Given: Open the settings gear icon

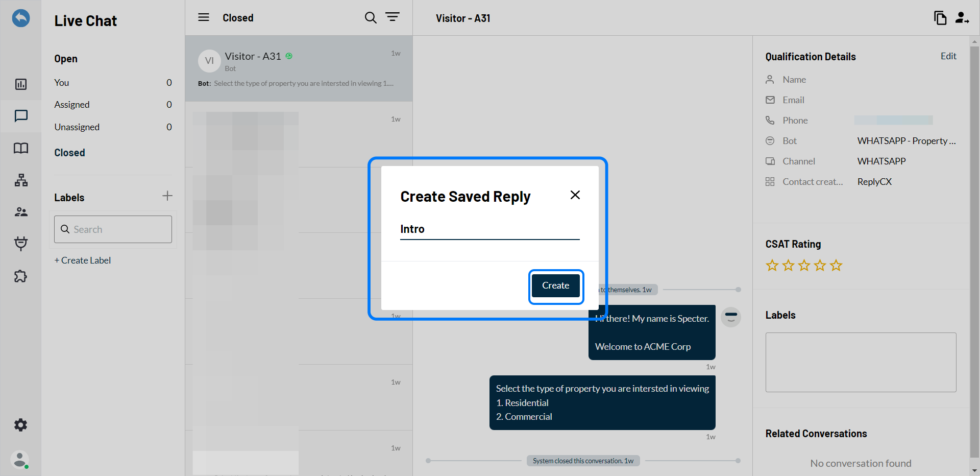Looking at the screenshot, I should click(x=21, y=425).
